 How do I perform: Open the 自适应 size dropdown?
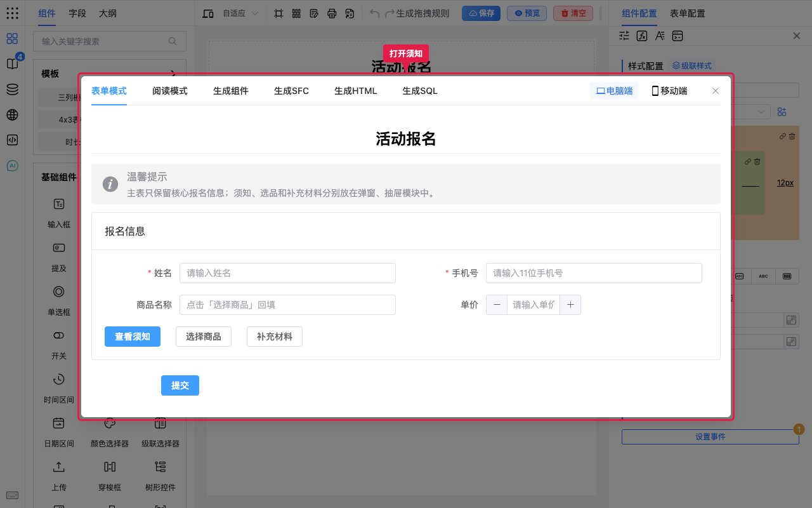click(x=240, y=13)
